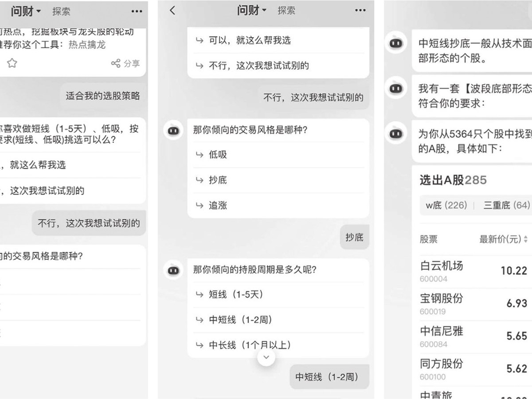Tap bot avatar beside 为你从5364只个股中找到 message

click(x=395, y=133)
